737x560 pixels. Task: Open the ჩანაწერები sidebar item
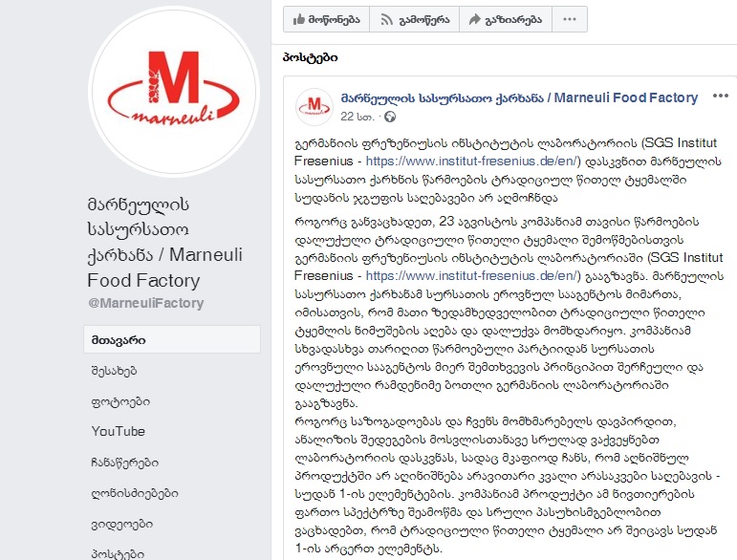coord(125,463)
